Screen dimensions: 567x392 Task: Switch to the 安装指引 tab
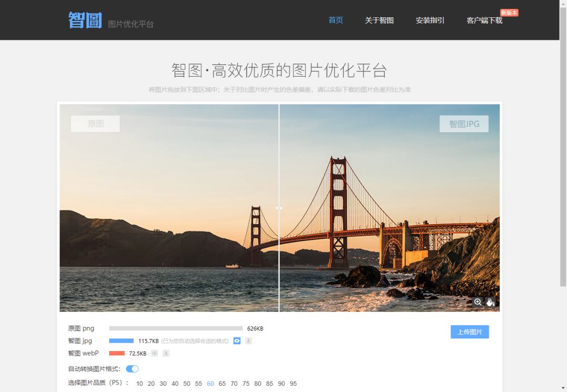429,20
